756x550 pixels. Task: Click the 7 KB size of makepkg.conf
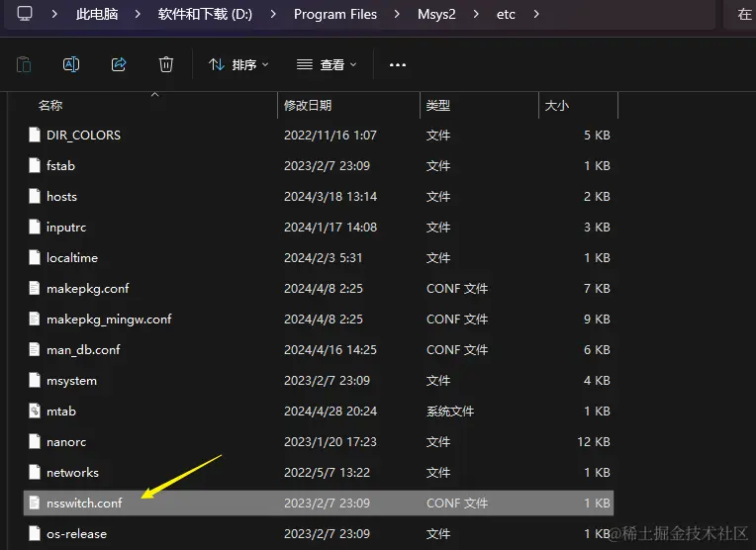[x=597, y=288]
